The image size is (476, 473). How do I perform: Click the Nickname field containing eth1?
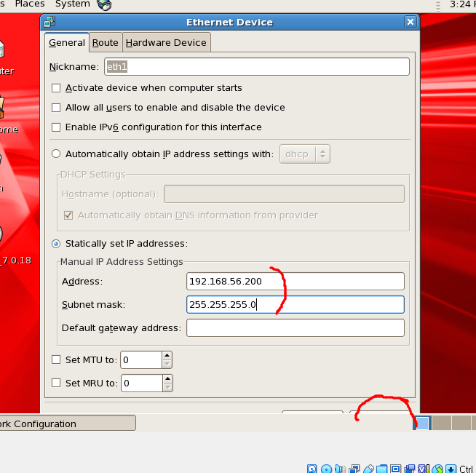pos(257,66)
